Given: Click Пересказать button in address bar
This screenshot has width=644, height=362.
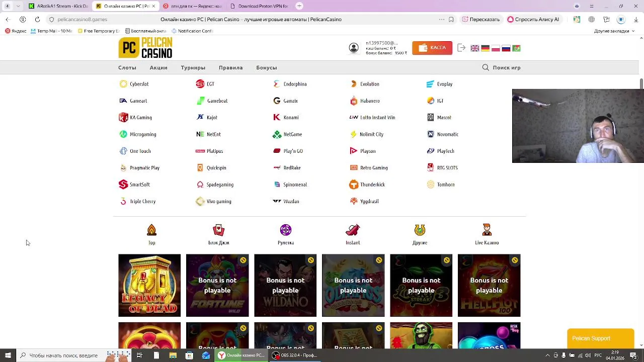Looking at the screenshot, I should [x=481, y=19].
